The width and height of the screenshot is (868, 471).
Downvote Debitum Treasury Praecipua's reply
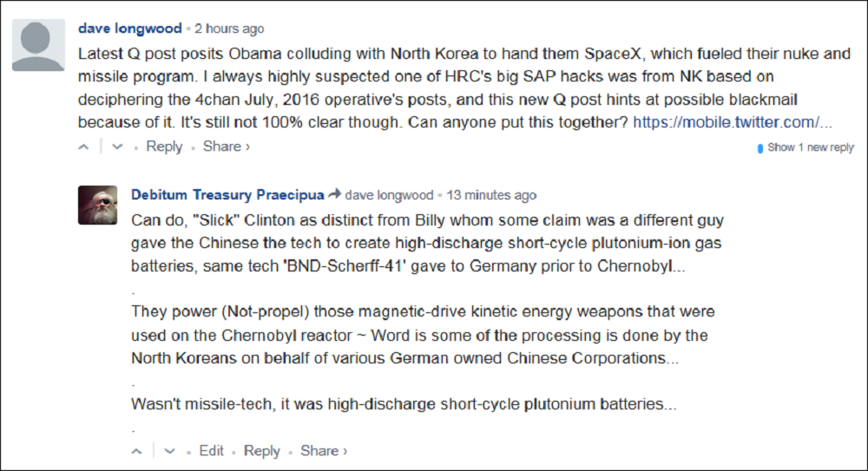coord(170,451)
